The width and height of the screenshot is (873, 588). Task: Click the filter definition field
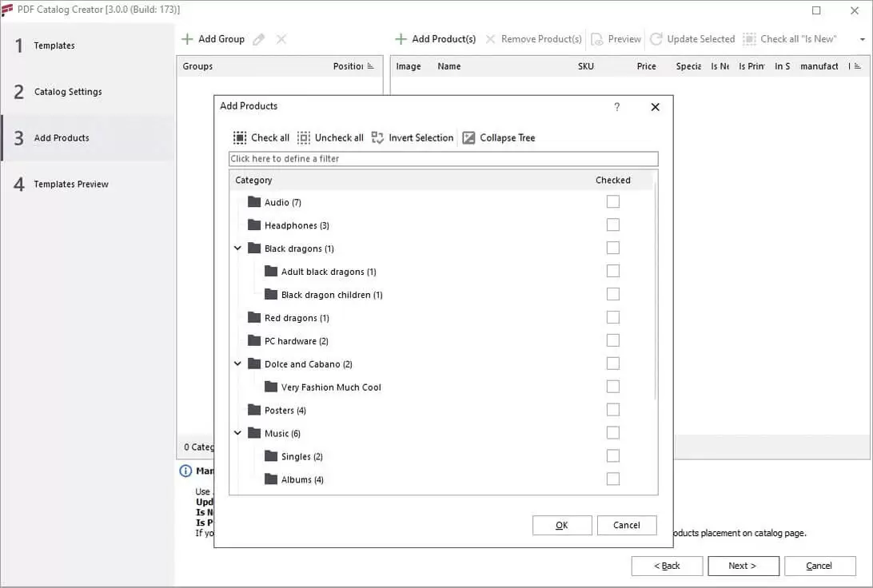pos(443,159)
